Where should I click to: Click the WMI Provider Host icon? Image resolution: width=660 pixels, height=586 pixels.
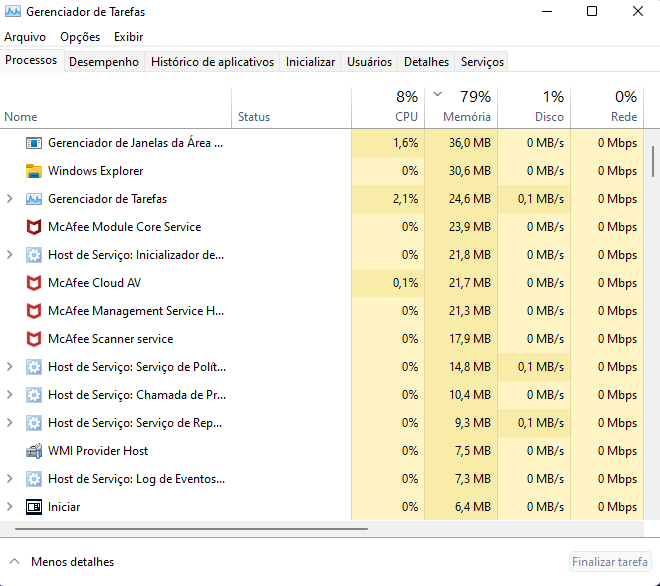point(34,451)
